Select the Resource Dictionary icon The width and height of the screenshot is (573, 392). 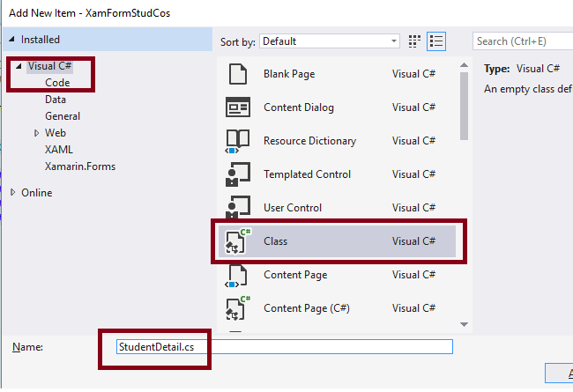(238, 141)
